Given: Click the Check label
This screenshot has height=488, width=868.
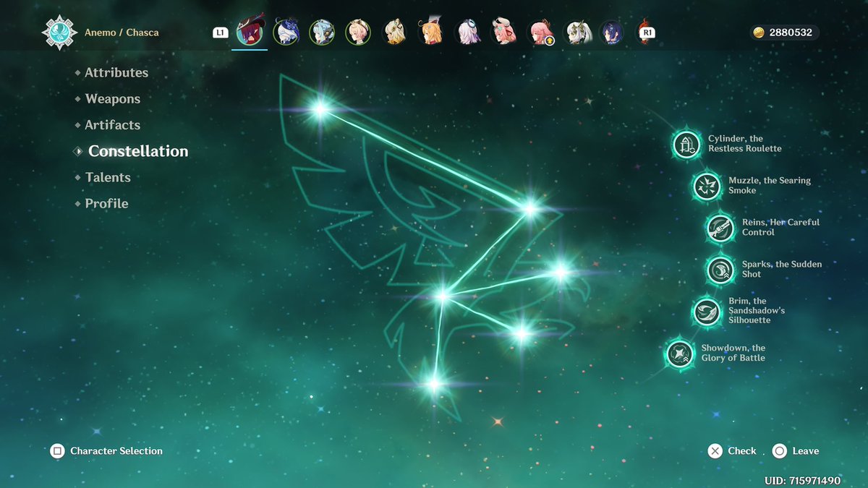Looking at the screenshot, I should point(742,451).
